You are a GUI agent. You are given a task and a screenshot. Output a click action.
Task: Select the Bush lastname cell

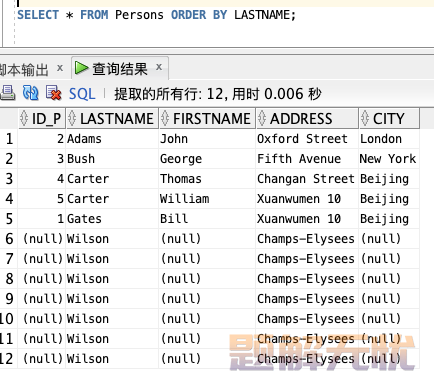pos(112,159)
